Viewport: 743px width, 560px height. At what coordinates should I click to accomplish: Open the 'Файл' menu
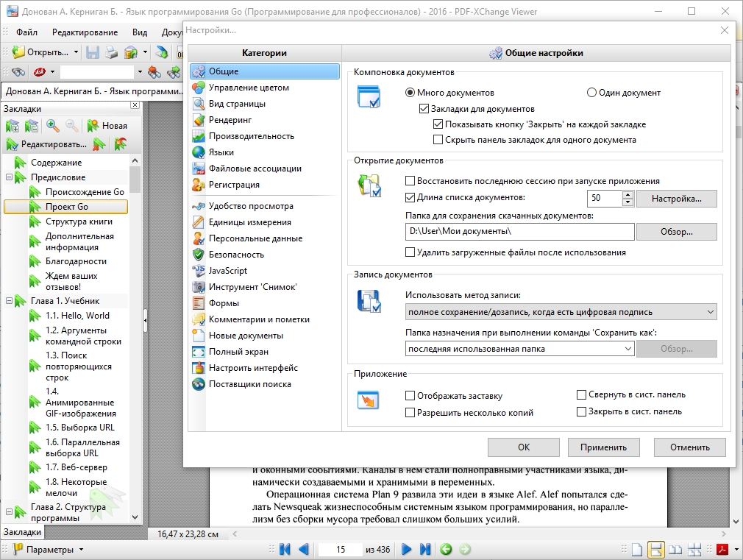click(x=26, y=32)
